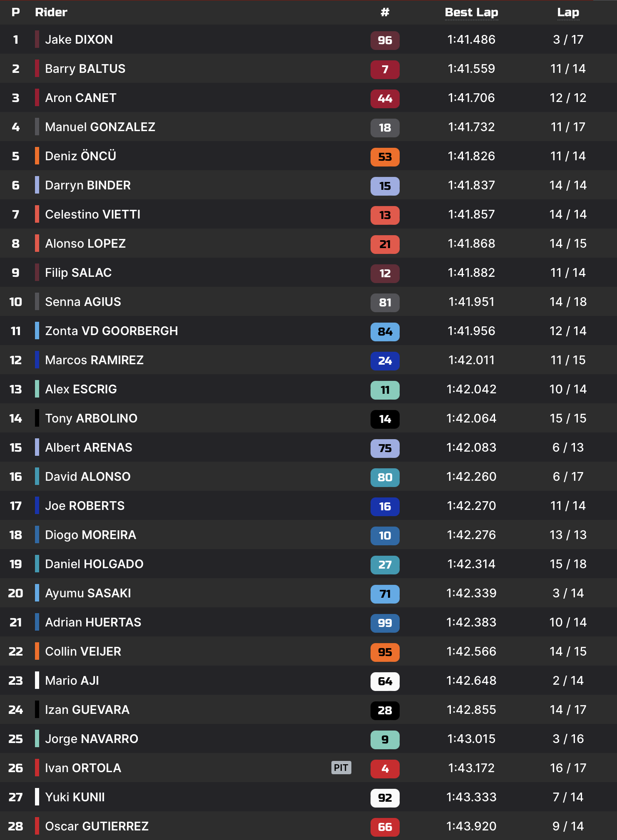Click Jake Dixon's number 96 badge
617x840 pixels.
coord(385,40)
